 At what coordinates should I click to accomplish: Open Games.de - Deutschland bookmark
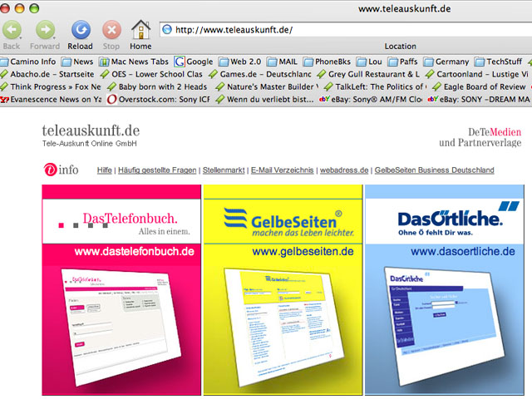[260, 74]
